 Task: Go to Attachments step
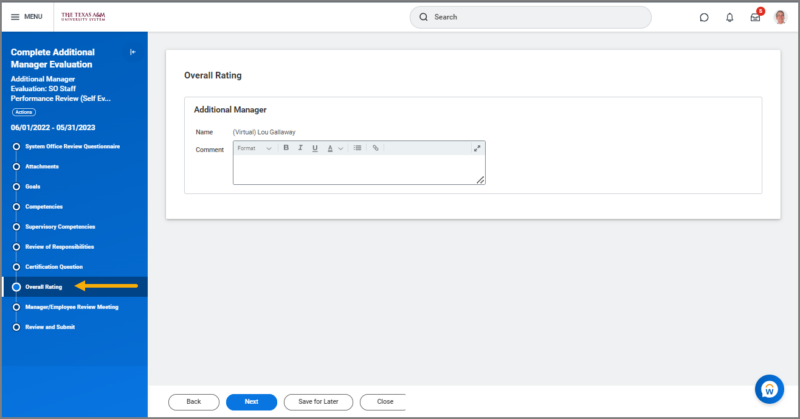click(42, 166)
